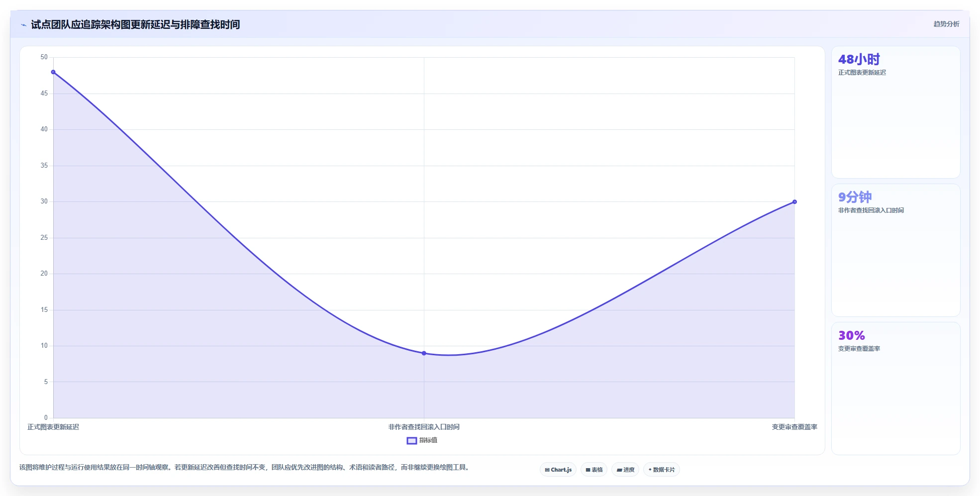Click the Chart.js tag icon
This screenshot has height=496, width=980.
coord(547,470)
